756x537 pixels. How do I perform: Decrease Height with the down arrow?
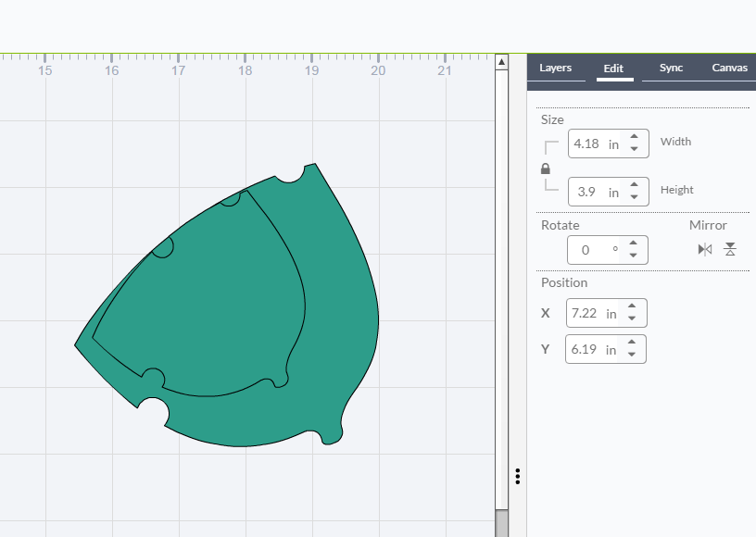point(634,197)
